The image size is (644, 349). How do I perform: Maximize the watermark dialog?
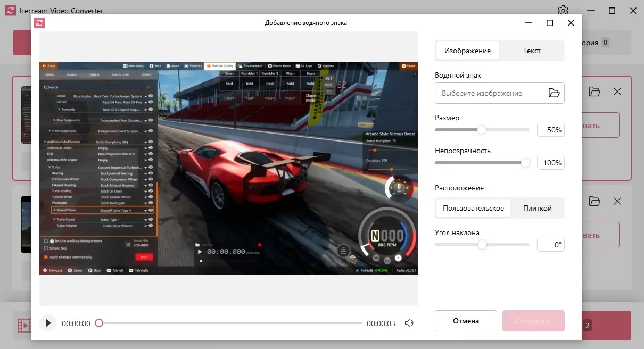pyautogui.click(x=550, y=23)
